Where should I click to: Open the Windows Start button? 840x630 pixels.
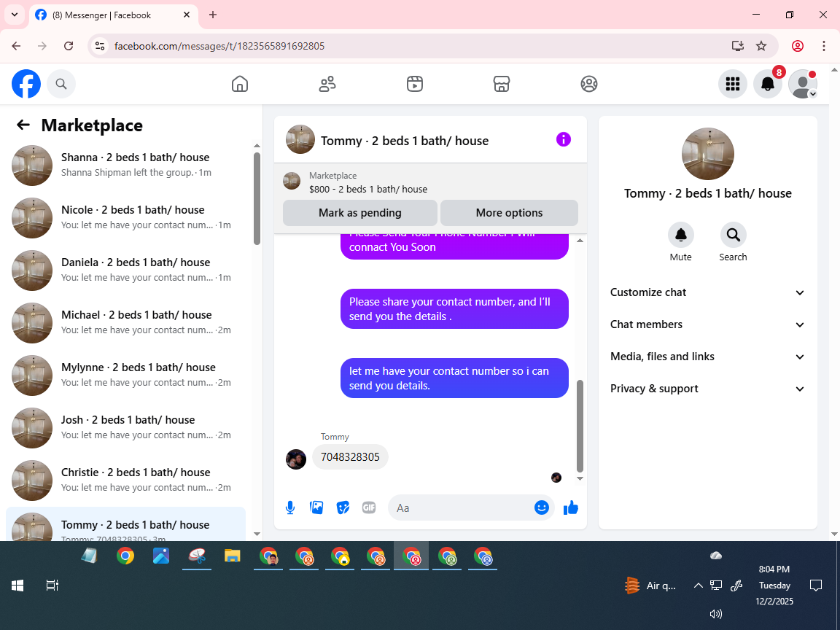point(17,586)
